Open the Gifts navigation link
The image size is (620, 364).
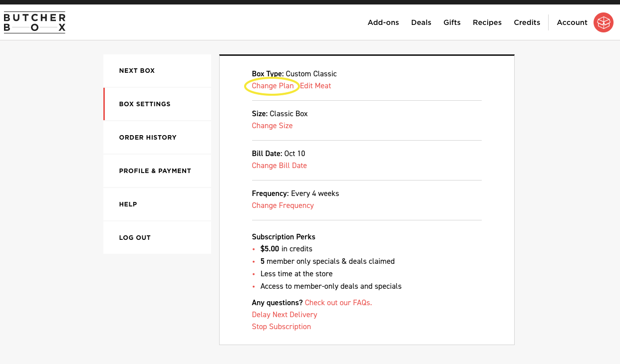(452, 22)
